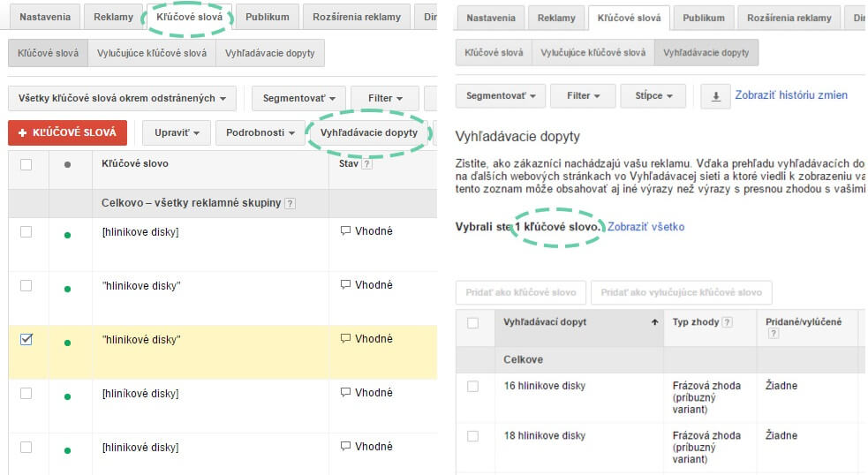Check the box for 18 hlinikove disky
The width and height of the screenshot is (868, 475).
(472, 436)
